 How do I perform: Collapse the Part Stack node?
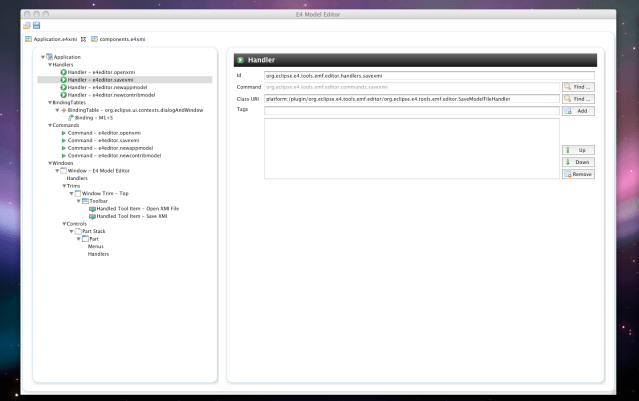click(70, 231)
